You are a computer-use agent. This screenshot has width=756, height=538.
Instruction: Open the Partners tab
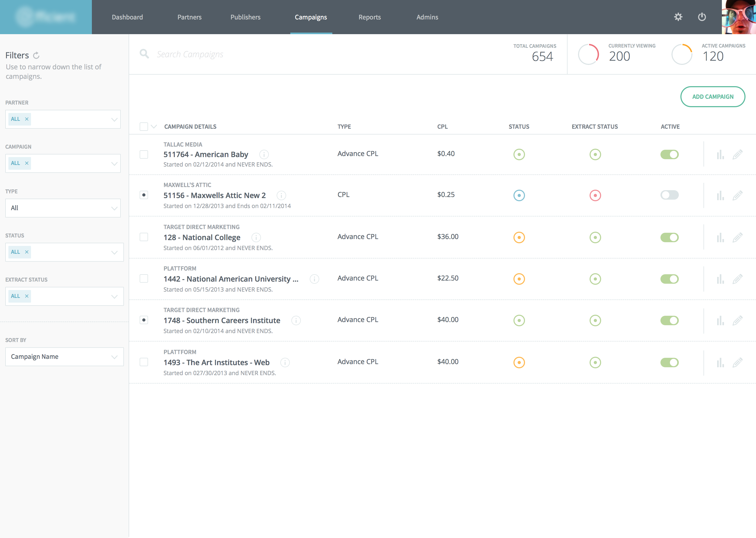click(189, 17)
